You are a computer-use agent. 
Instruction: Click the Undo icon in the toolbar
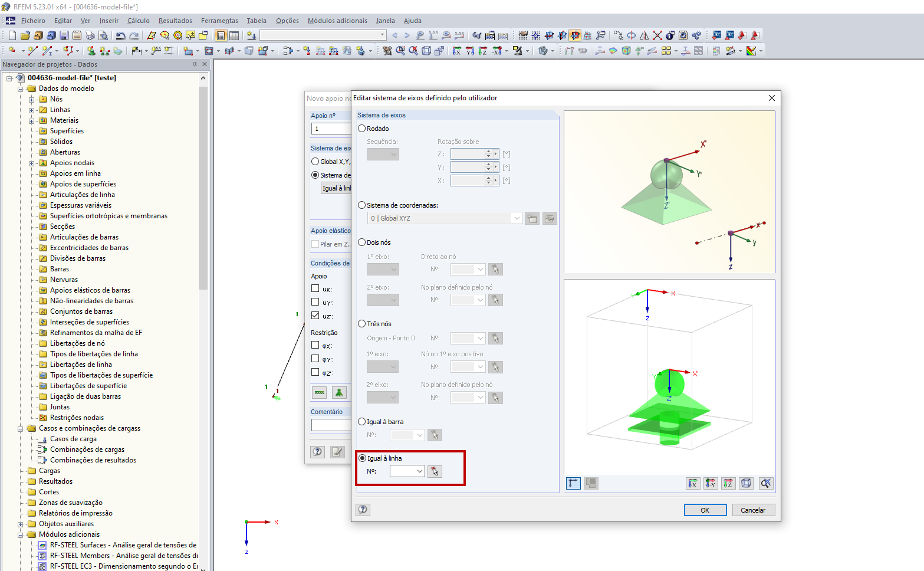(120, 35)
